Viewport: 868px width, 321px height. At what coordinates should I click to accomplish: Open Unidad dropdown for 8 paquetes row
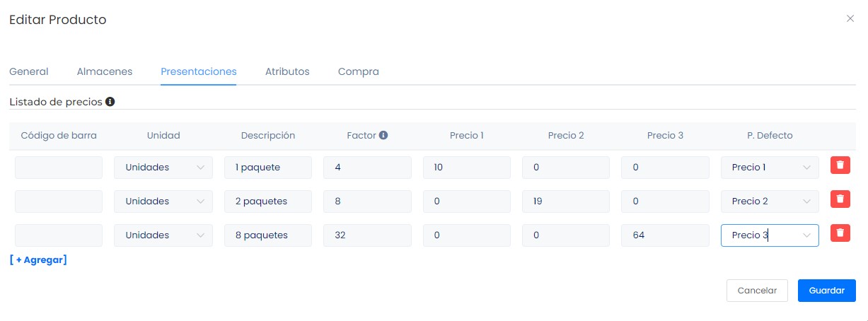click(163, 235)
